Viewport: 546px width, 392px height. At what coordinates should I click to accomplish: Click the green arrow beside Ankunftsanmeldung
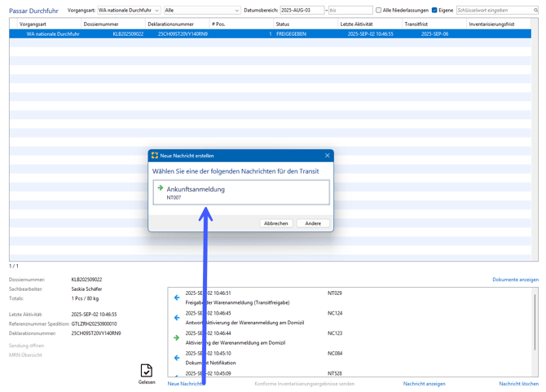(161, 188)
